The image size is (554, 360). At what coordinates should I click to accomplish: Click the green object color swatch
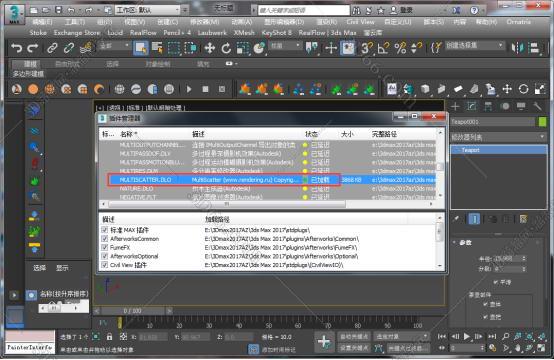(x=542, y=122)
